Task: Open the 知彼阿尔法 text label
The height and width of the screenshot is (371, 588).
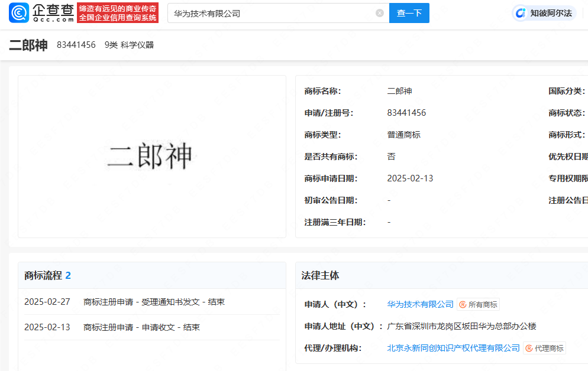Action: [551, 13]
